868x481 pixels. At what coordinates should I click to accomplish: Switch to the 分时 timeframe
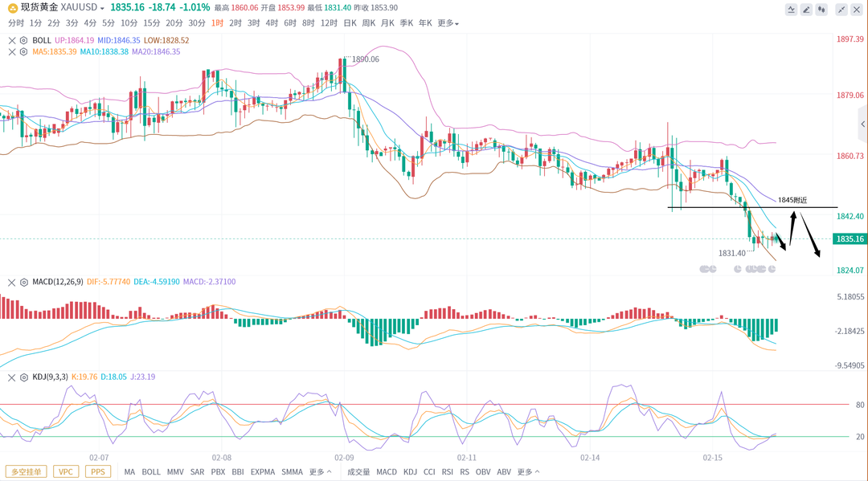(16, 23)
